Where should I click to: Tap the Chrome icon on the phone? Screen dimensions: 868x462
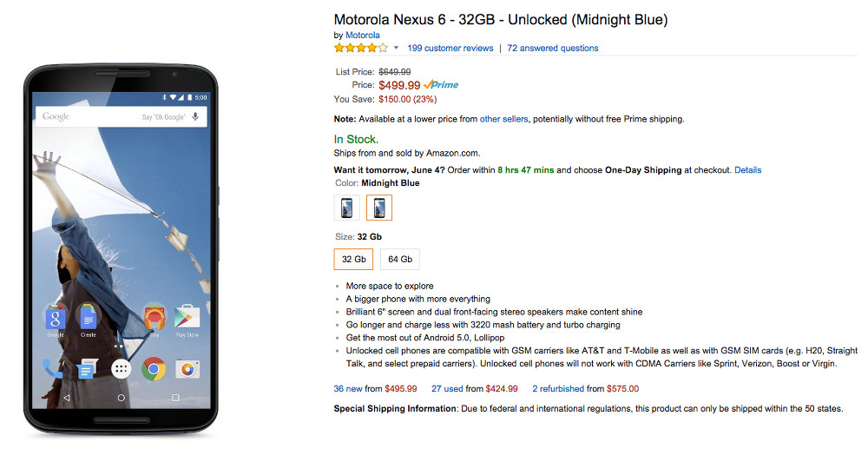click(x=154, y=369)
